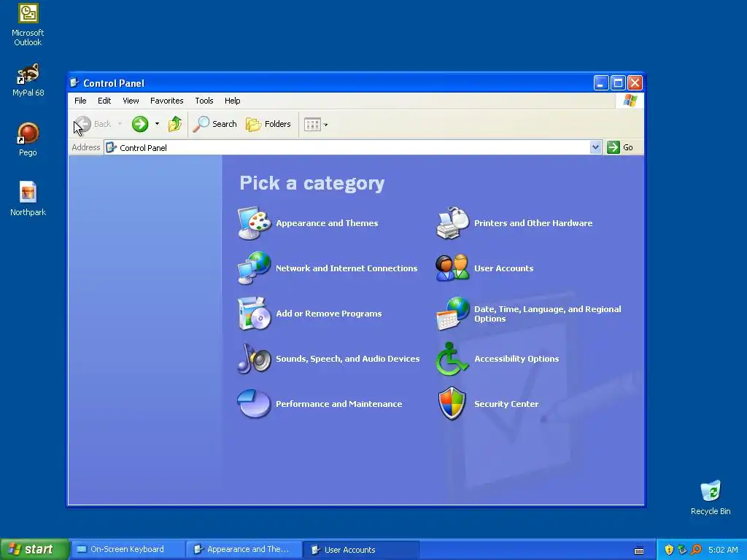Click the 5:02 AM taskbar clock

point(723,550)
